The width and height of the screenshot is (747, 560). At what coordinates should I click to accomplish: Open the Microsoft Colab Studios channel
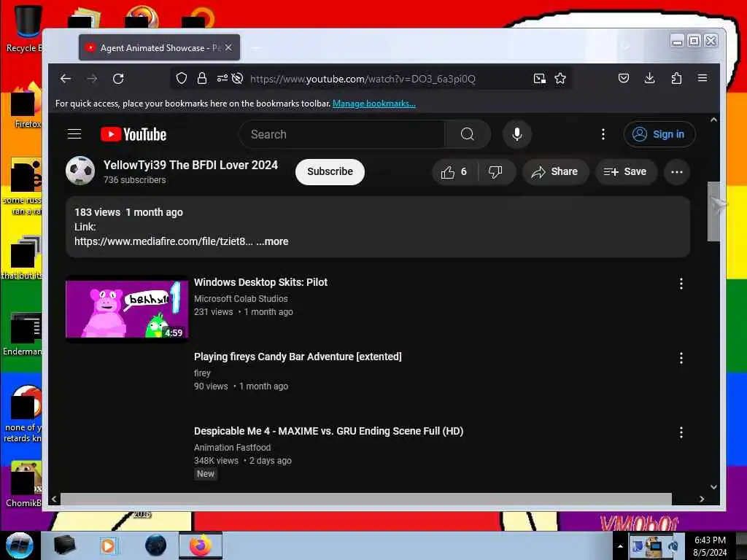click(x=241, y=298)
